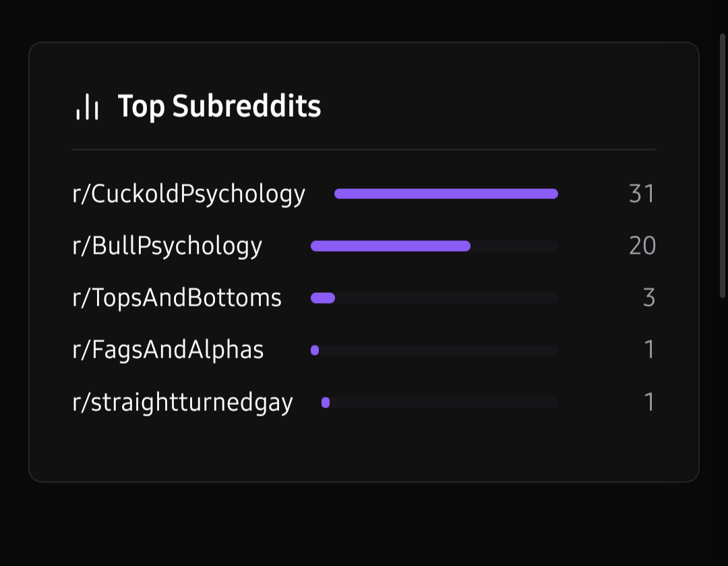728x566 pixels.
Task: Select the count 20 for r/BullPsychology
Action: coord(642,246)
